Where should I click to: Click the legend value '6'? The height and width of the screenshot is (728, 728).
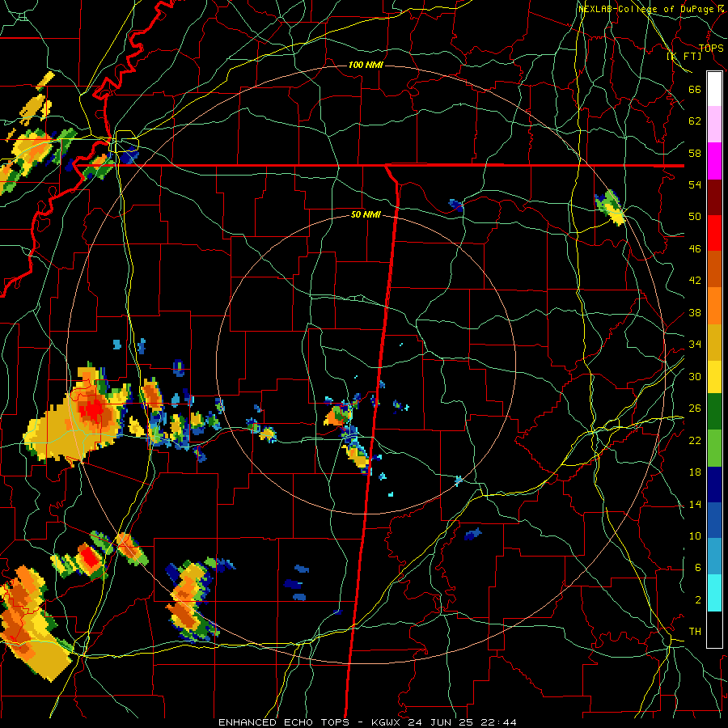[698, 568]
